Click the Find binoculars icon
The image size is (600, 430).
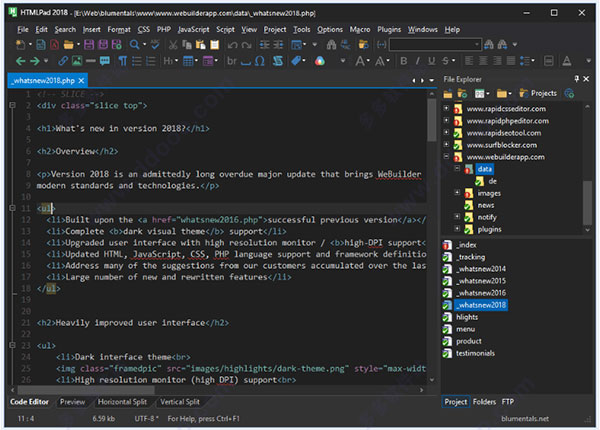pyautogui.click(x=331, y=45)
